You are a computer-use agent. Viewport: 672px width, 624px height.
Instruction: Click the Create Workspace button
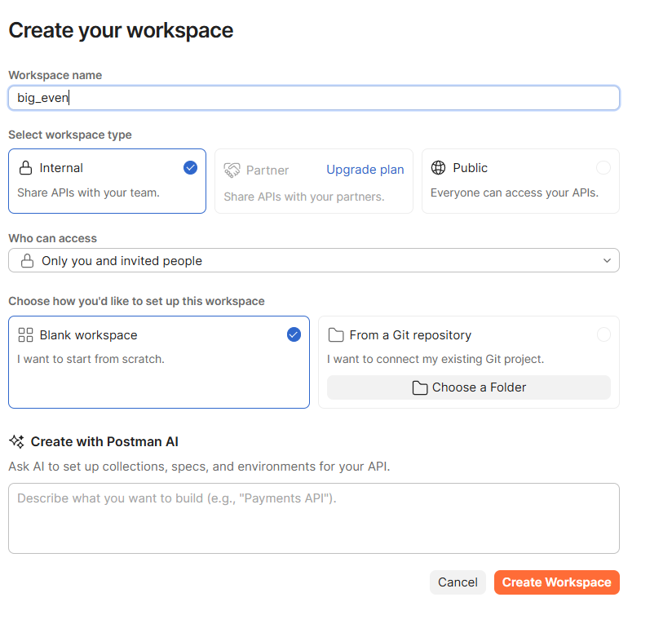pos(557,582)
